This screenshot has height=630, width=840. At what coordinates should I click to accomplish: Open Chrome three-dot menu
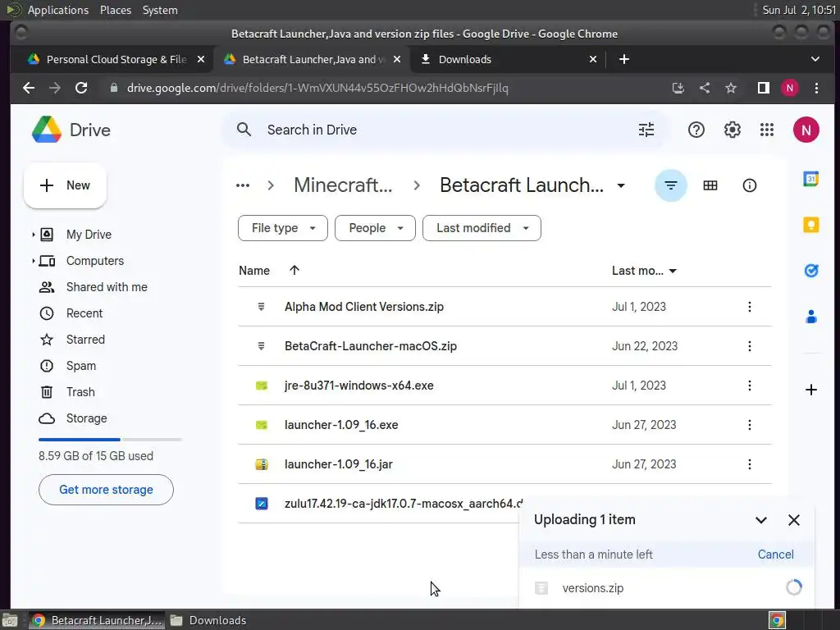[816, 88]
